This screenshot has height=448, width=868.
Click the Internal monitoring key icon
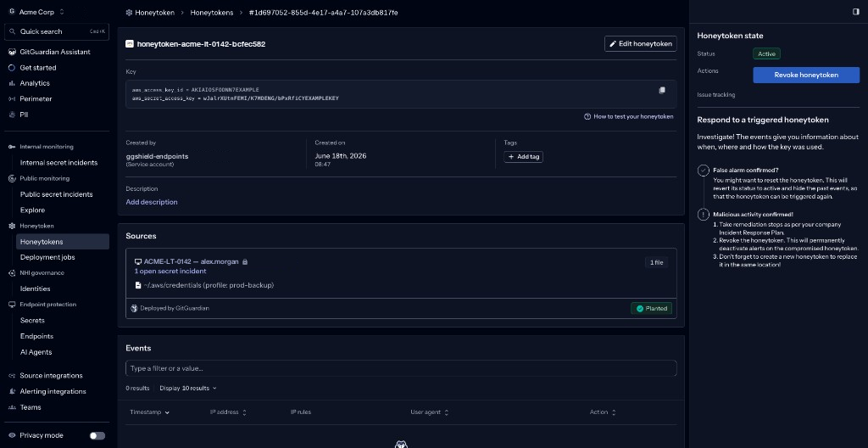tap(12, 147)
